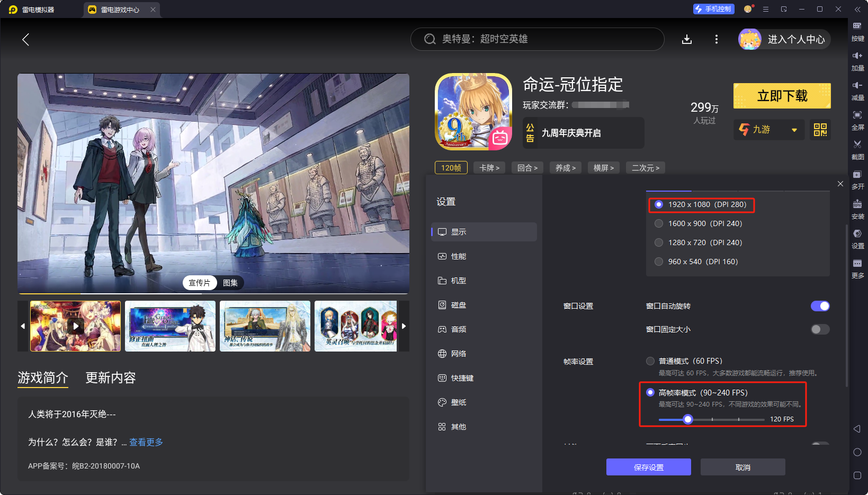Play the first video thumbnail
The image size is (868, 495).
(76, 326)
